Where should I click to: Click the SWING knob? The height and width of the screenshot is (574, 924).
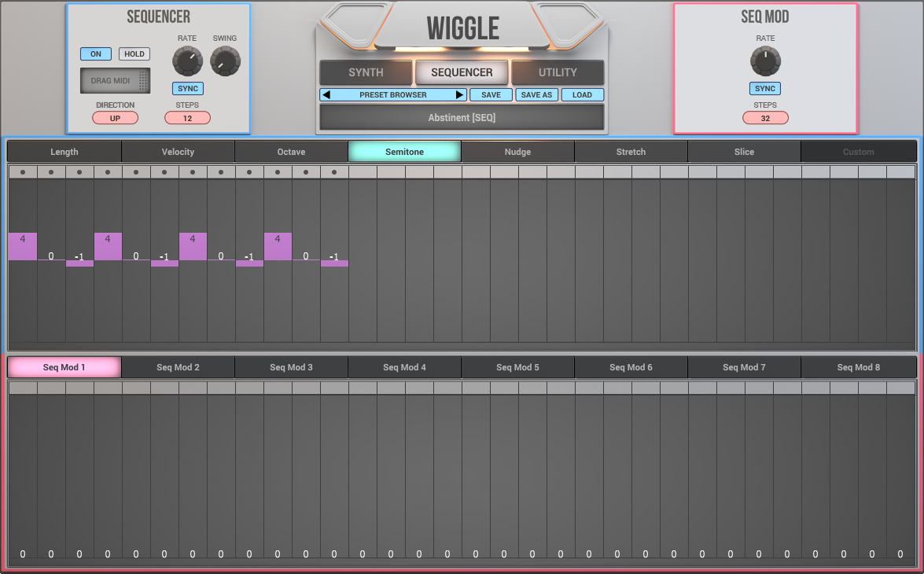coord(225,61)
